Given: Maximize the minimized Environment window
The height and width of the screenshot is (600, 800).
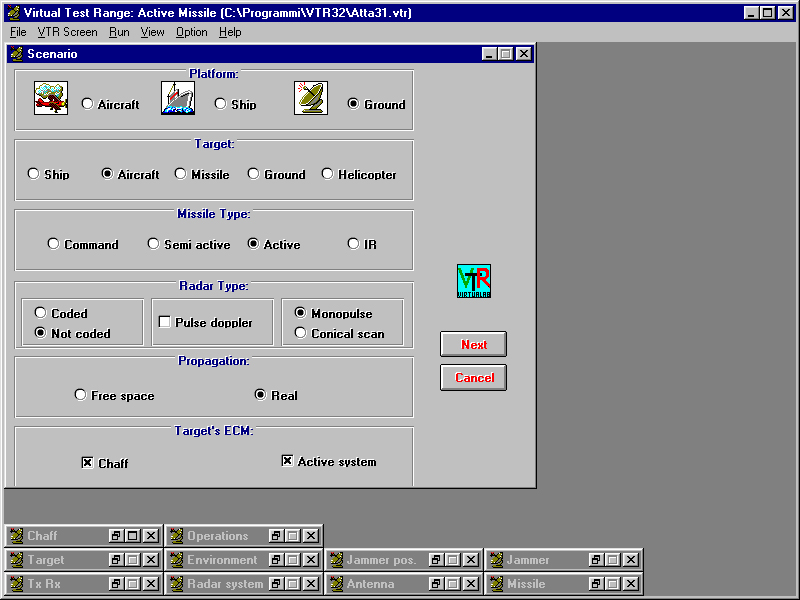Looking at the screenshot, I should tap(293, 560).
